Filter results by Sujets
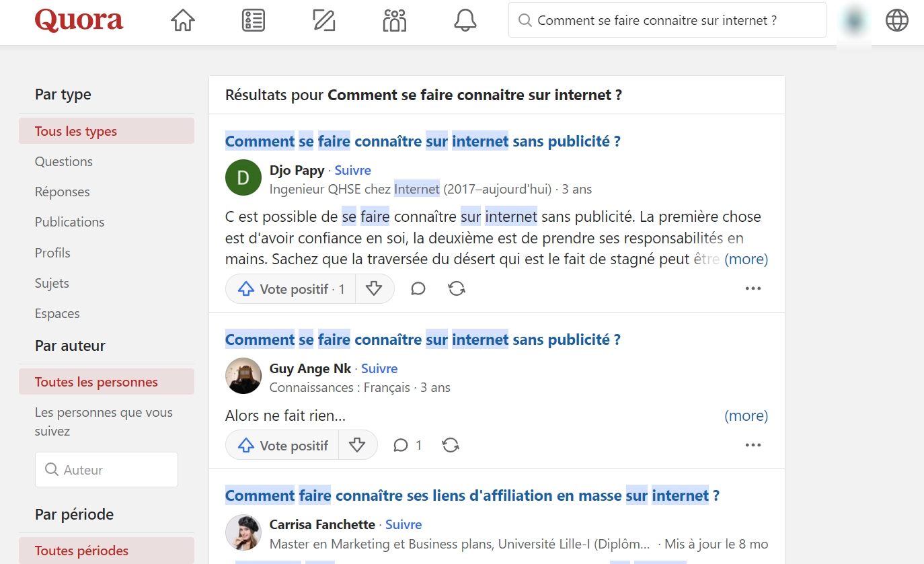The width and height of the screenshot is (924, 564). [52, 283]
